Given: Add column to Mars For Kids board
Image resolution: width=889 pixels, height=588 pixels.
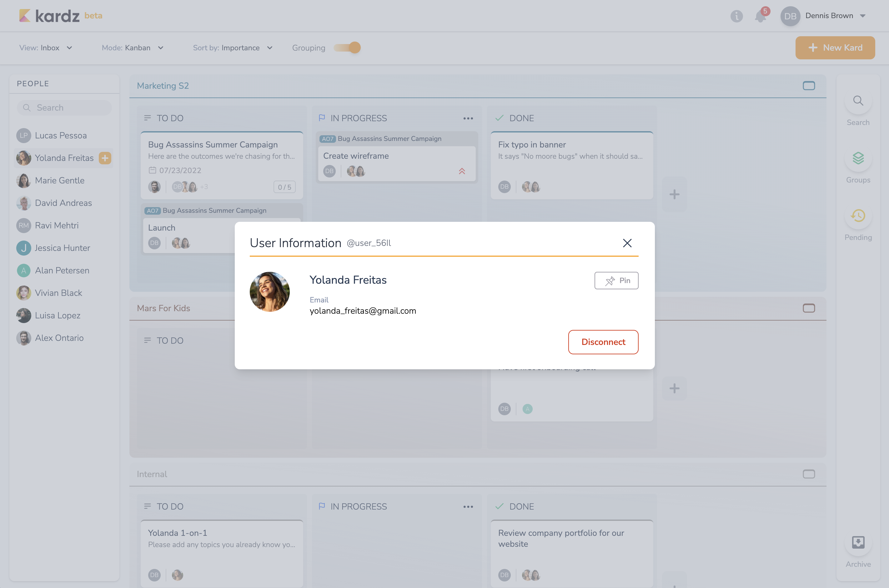Looking at the screenshot, I should click(x=675, y=388).
